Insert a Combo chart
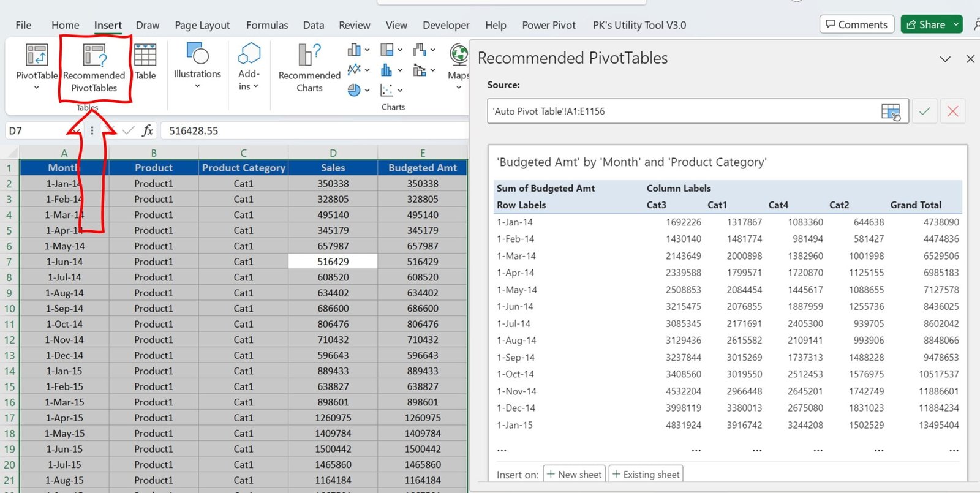Viewport: 980px width, 493px height. [420, 70]
